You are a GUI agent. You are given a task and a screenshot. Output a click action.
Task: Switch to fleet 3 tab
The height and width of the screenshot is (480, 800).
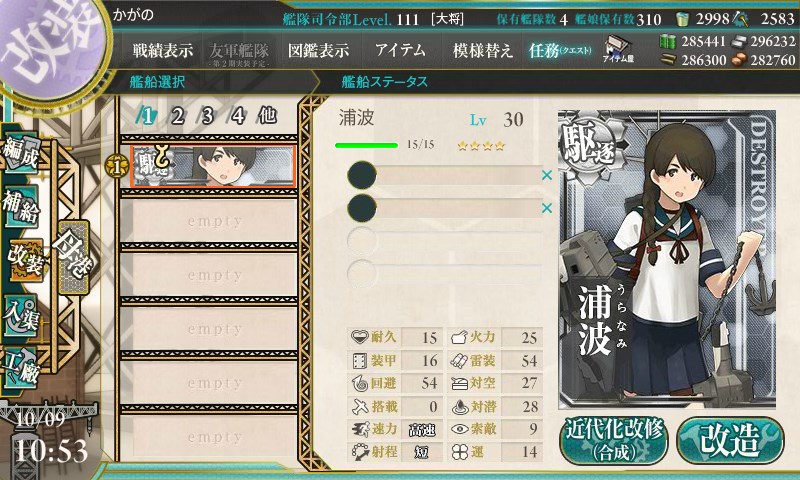click(207, 116)
